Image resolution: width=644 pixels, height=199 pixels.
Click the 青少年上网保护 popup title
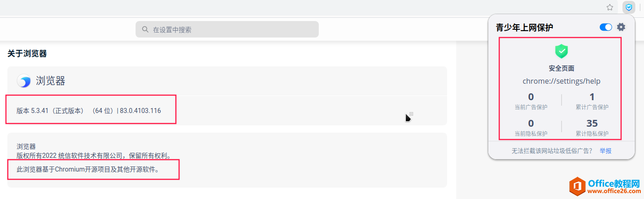click(524, 27)
